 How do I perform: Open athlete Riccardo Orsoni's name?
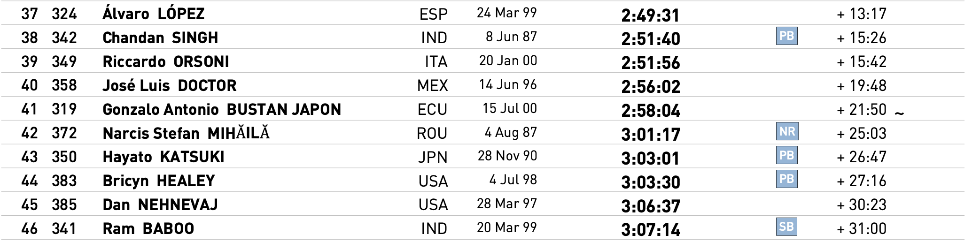click(165, 61)
